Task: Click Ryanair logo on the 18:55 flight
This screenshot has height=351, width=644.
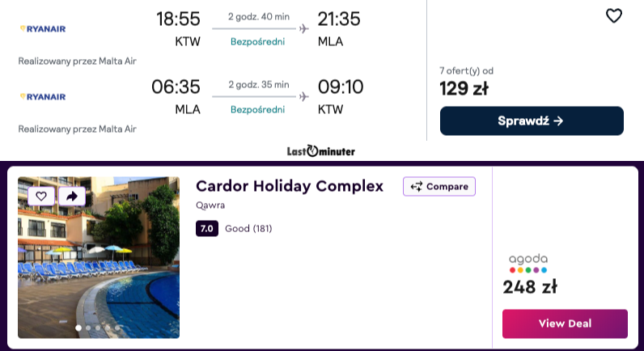Action: point(42,29)
